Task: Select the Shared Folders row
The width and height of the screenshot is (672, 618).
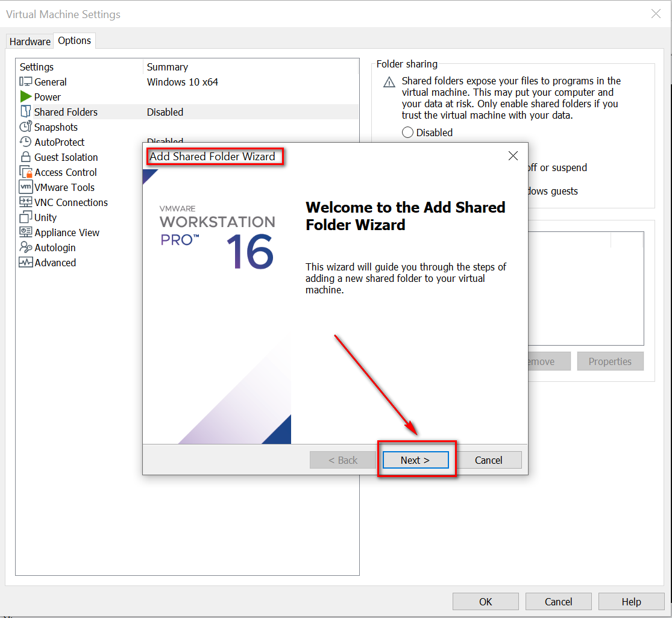Action: 187,112
